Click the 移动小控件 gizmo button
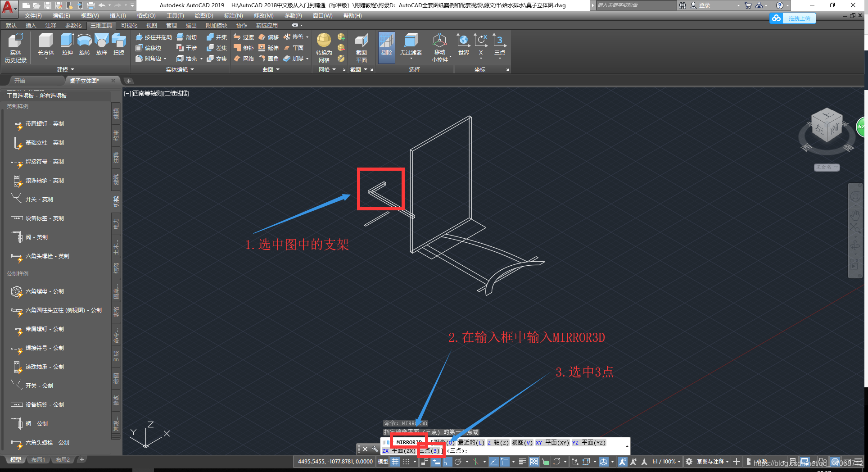The width and height of the screenshot is (868, 472). coord(440,48)
